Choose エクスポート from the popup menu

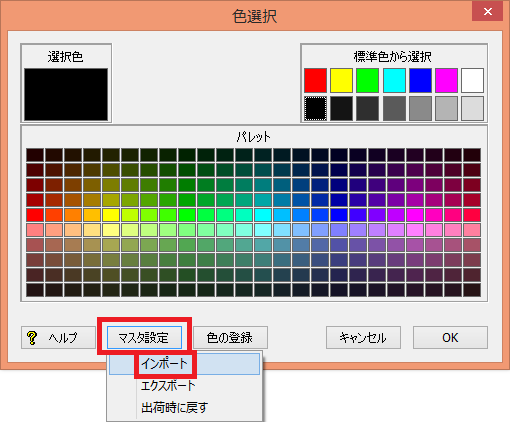pos(184,386)
